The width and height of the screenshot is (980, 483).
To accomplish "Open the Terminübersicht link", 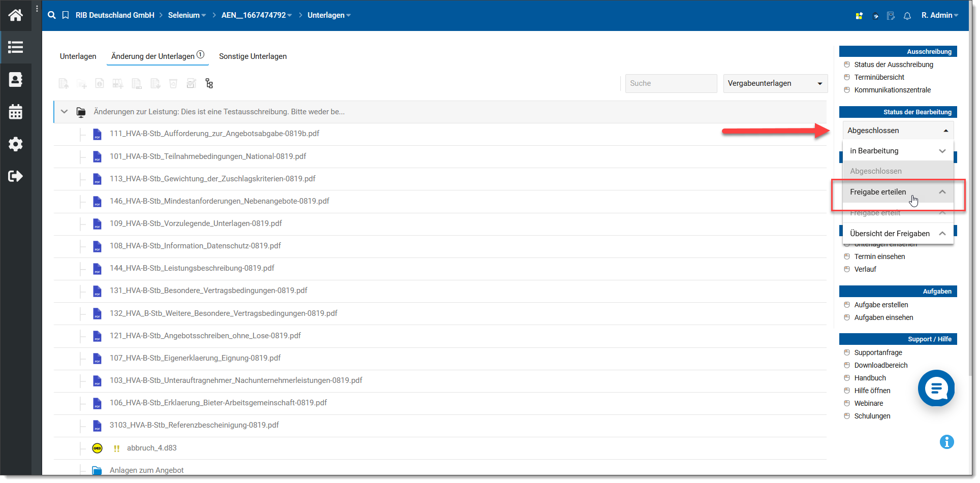I will coord(879,77).
